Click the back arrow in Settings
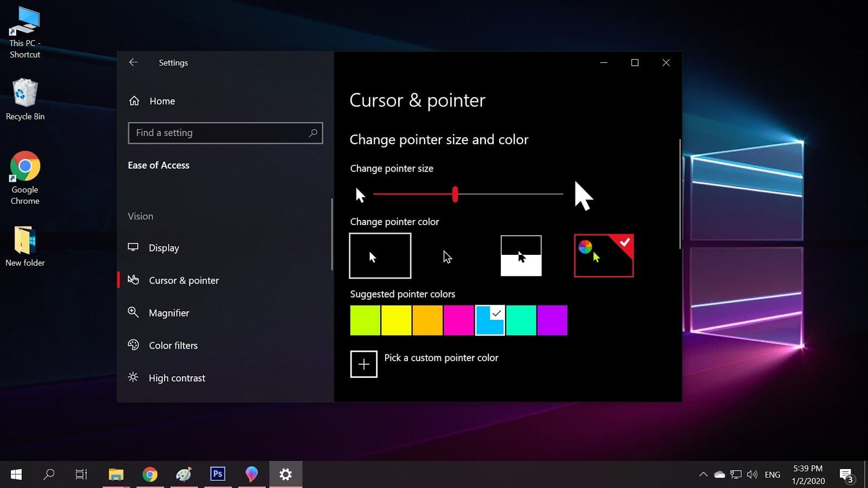 pos(133,62)
